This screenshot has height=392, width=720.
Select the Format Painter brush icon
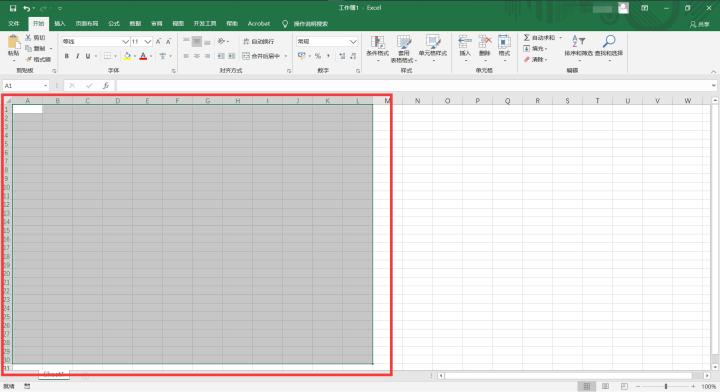pos(28,59)
